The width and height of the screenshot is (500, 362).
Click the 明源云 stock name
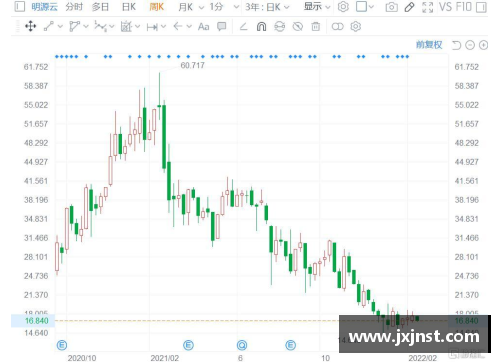coord(45,6)
